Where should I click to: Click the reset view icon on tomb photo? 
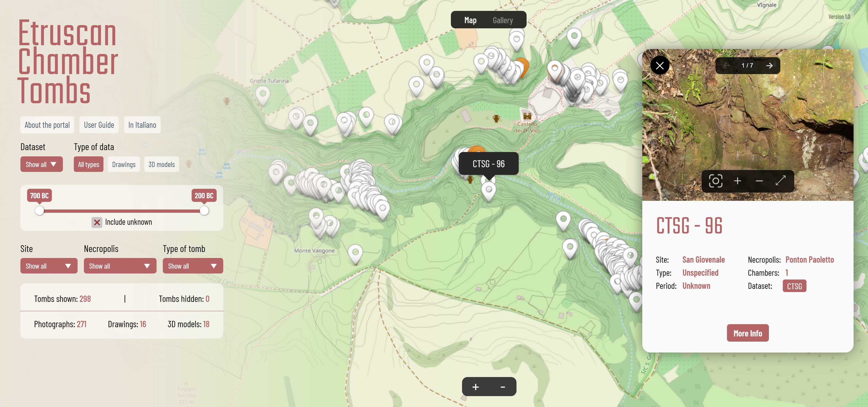click(715, 181)
